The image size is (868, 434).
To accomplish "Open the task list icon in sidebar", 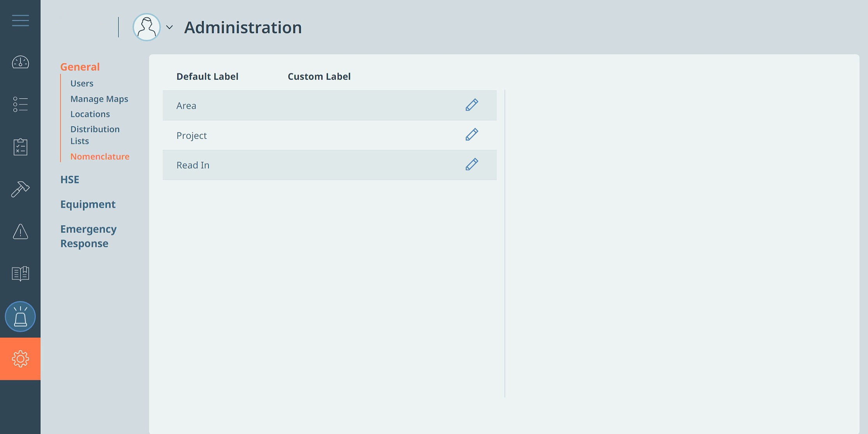I will click(x=20, y=104).
